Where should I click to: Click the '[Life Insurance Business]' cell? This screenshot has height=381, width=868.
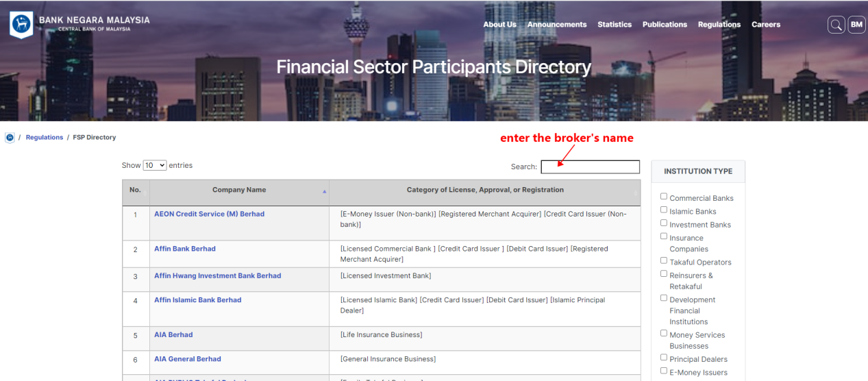485,339
